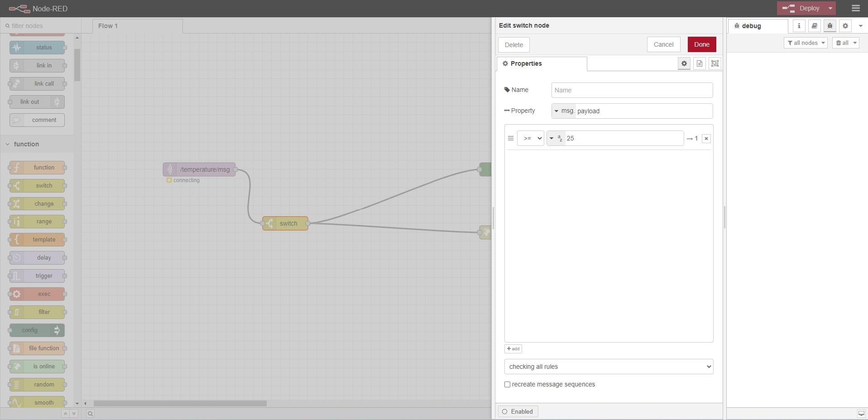This screenshot has width=868, height=420.
Task: Select the is online palette node
Action: pyautogui.click(x=37, y=367)
